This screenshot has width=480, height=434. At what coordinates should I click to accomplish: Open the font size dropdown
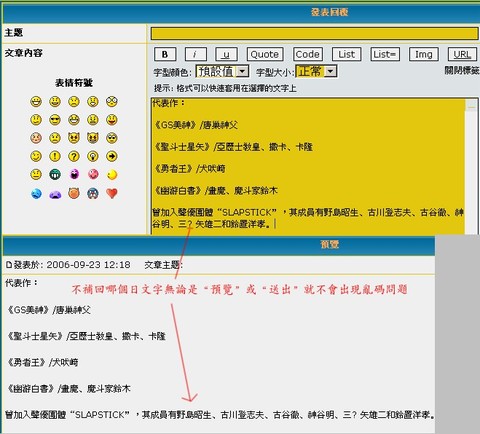(316, 71)
